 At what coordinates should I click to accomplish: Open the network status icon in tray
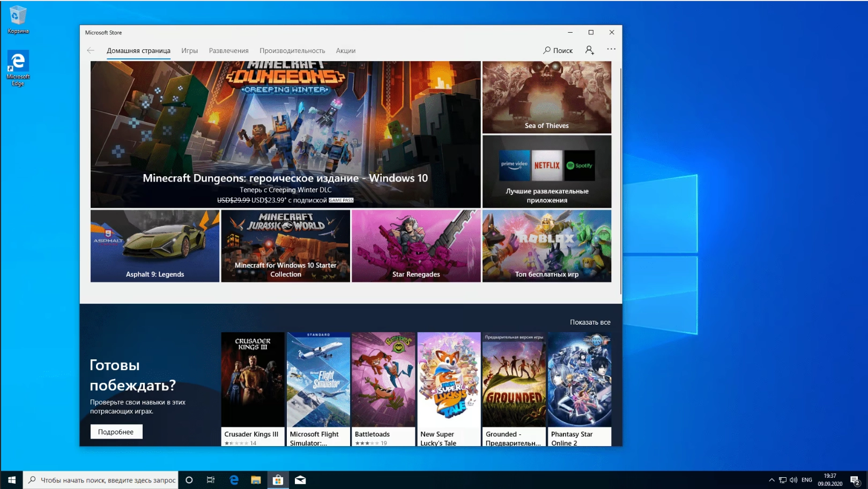click(x=783, y=480)
